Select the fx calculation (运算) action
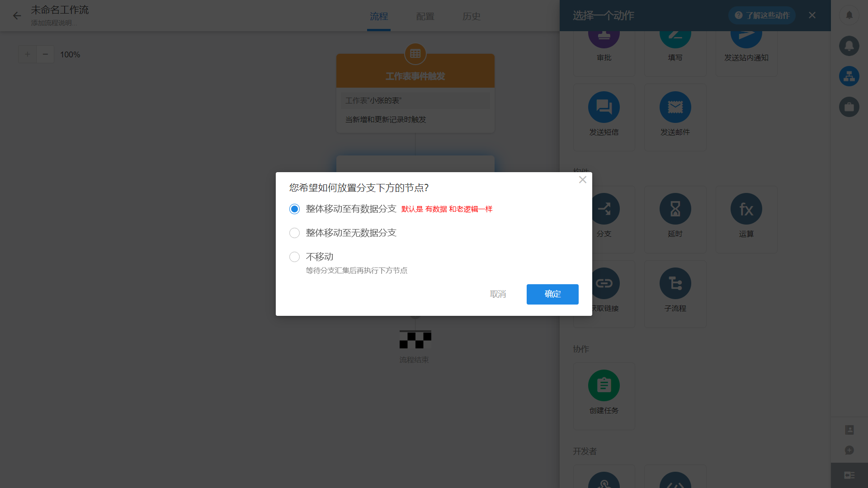 tap(746, 209)
